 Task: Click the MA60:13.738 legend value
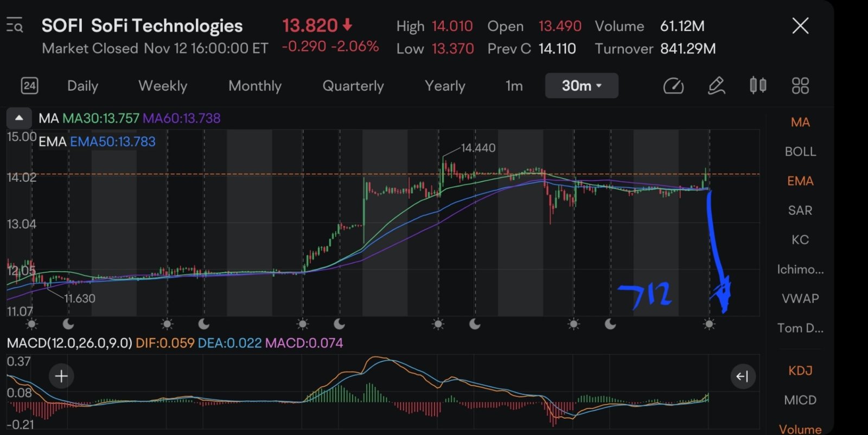[182, 118]
